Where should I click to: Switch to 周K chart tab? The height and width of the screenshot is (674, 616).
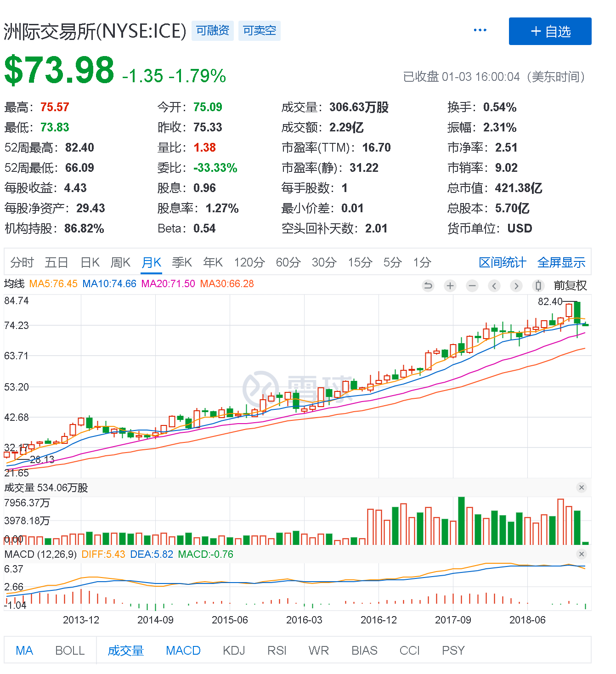(121, 262)
